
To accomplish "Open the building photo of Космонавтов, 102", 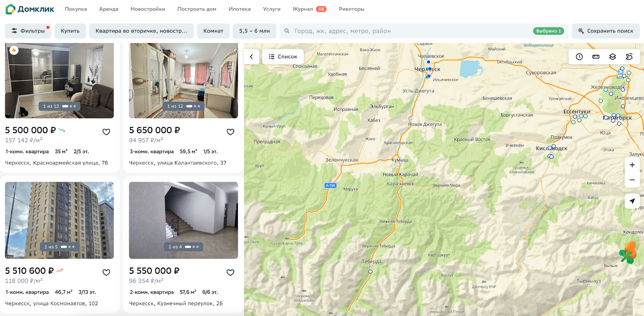I will [59, 220].
